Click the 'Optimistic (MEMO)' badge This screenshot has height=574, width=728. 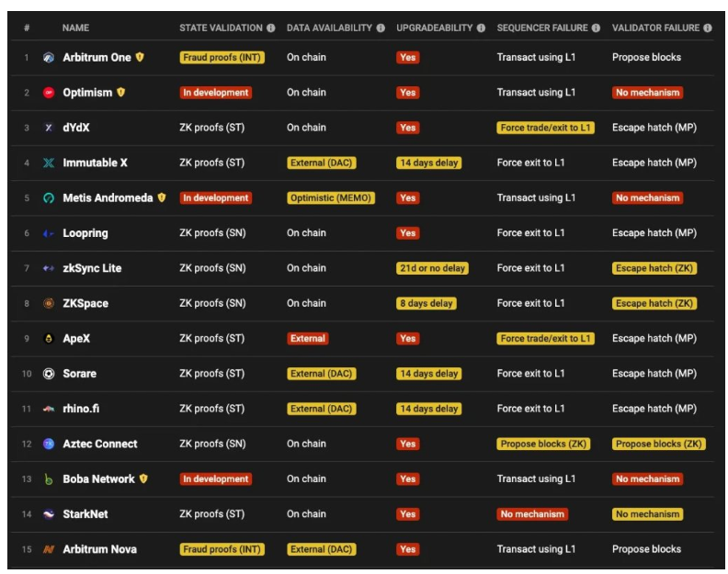[331, 198]
